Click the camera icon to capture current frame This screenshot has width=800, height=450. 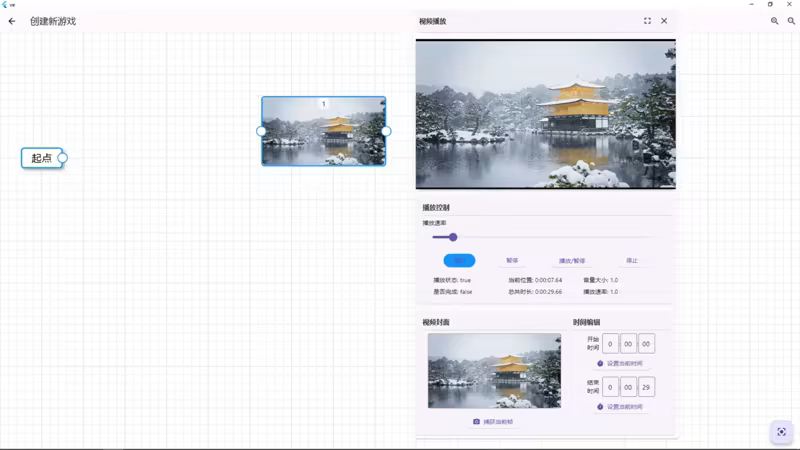[x=477, y=422]
